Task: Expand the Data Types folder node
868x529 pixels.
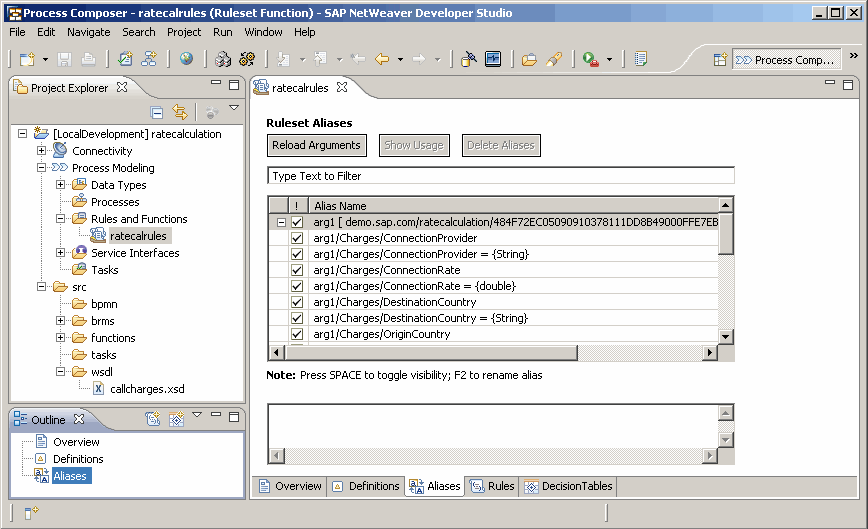Action: pos(61,185)
